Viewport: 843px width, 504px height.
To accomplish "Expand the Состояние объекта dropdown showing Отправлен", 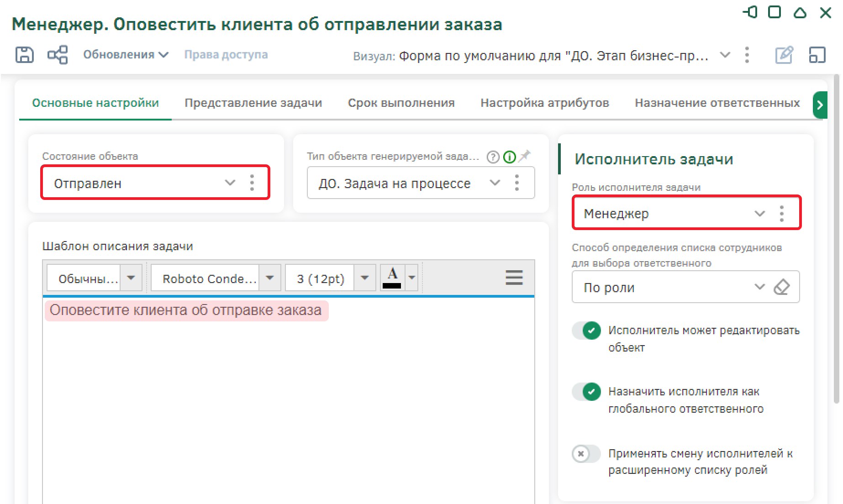I will pyautogui.click(x=230, y=183).
